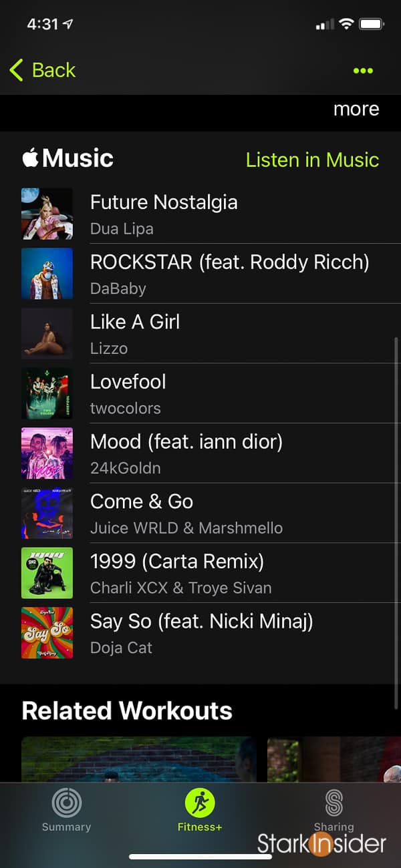
Task: Tap the Back chevron icon
Action: 17,70
